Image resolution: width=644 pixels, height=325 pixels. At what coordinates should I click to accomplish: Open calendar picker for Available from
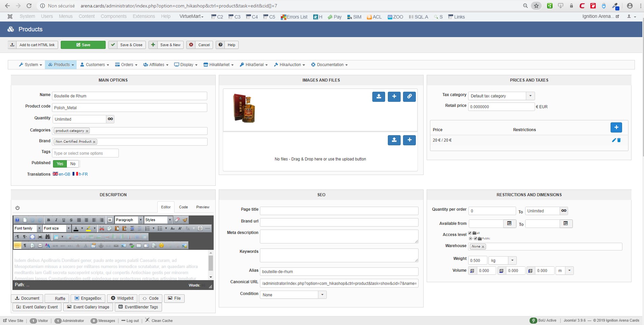tap(509, 224)
